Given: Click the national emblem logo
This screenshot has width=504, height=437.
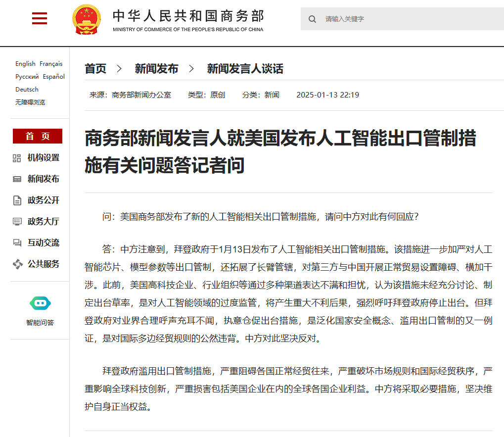Looking at the screenshot, I should pyautogui.click(x=87, y=19).
